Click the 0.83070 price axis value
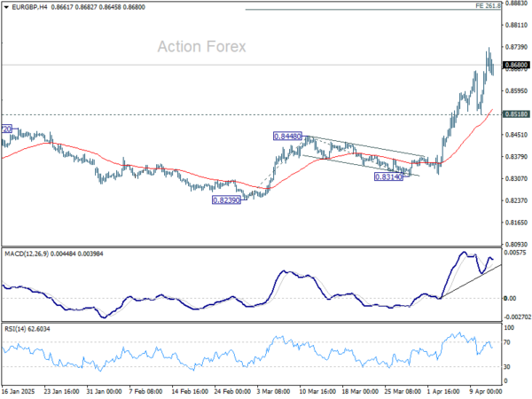This screenshot has width=532, height=399. pyautogui.click(x=516, y=178)
